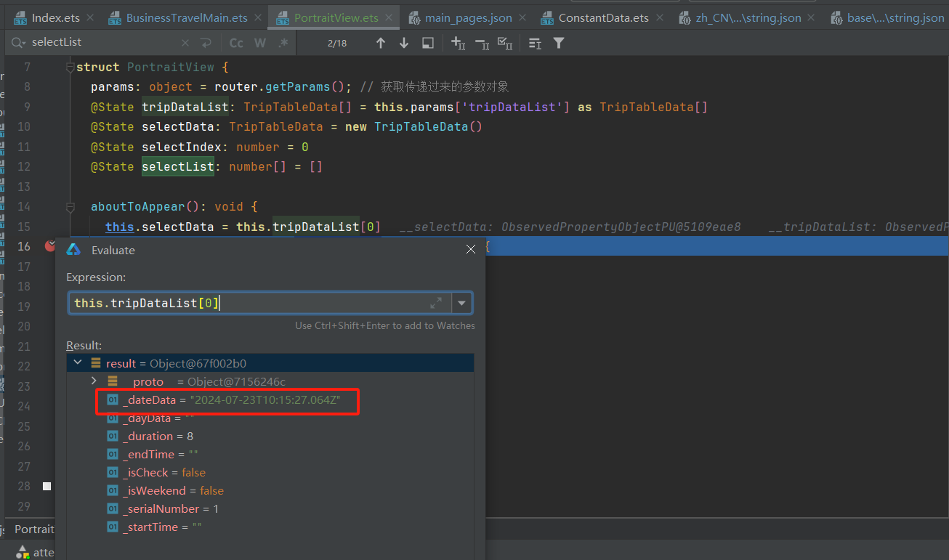
Task: Go to previous search occurrence
Action: tap(381, 44)
